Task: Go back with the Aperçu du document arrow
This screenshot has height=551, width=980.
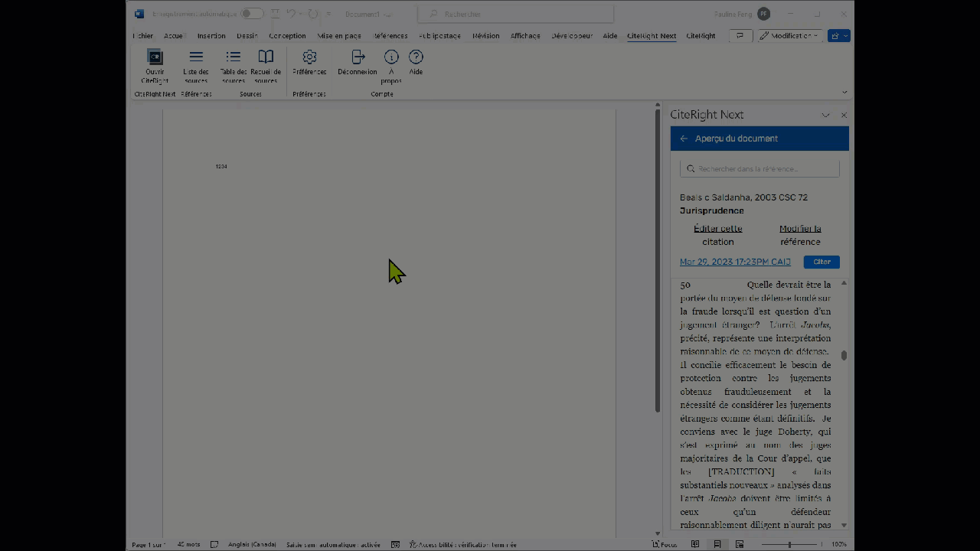Action: tap(684, 139)
